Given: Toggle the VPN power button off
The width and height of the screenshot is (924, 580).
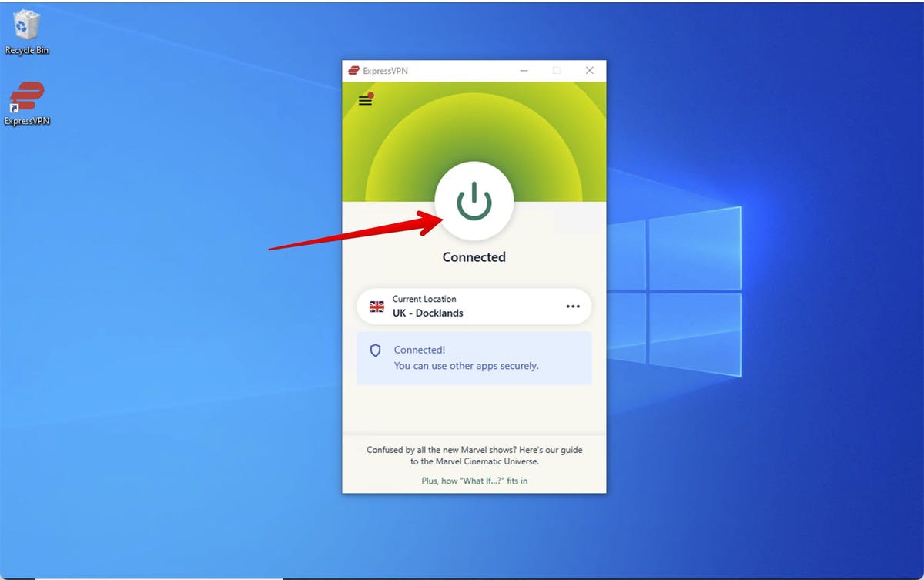Looking at the screenshot, I should (x=474, y=201).
